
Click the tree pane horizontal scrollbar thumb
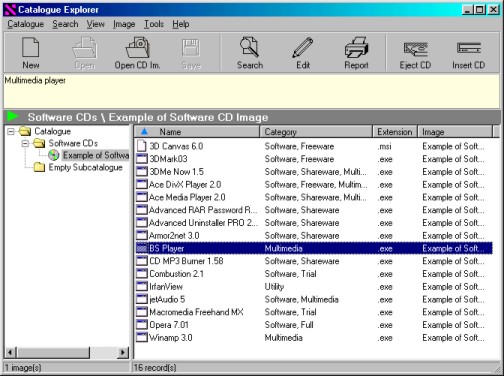53,352
